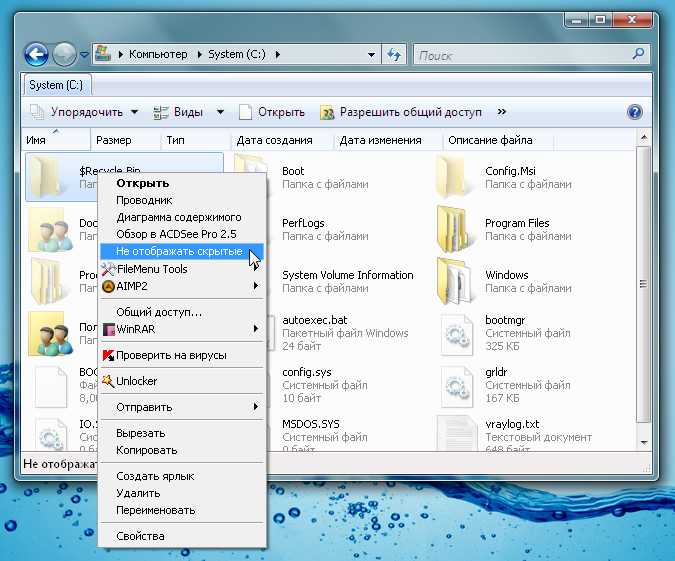Viewport: 675px width, 561px height.
Task: Click the Back navigation arrow button
Action: [x=36, y=54]
